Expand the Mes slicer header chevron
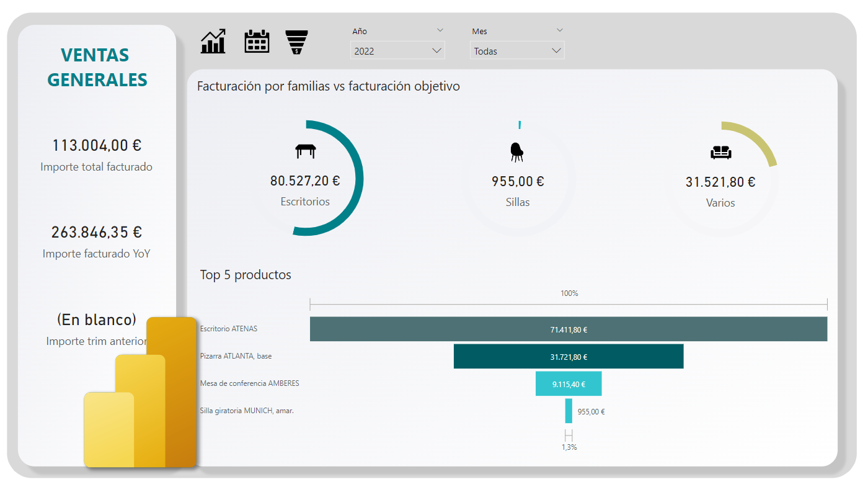868x487 pixels. coord(560,30)
